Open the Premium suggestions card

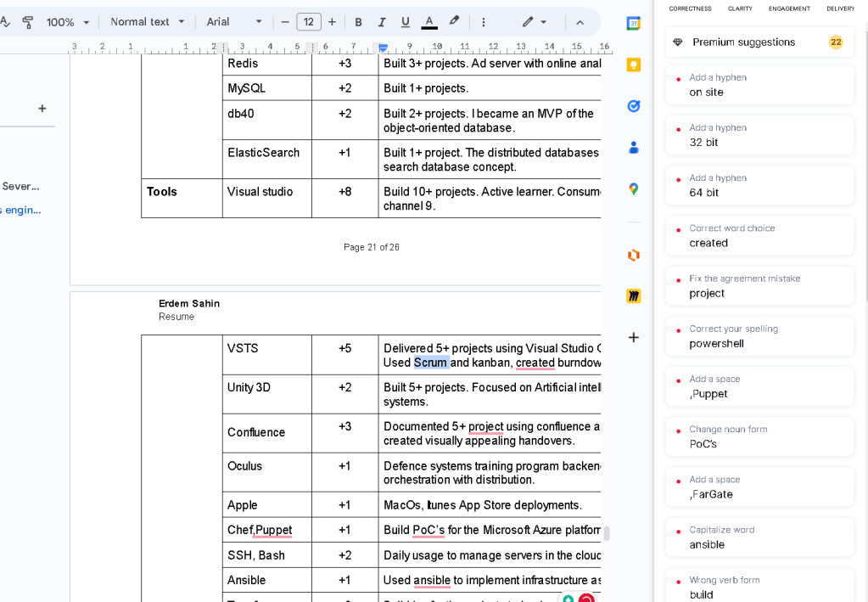coord(759,42)
